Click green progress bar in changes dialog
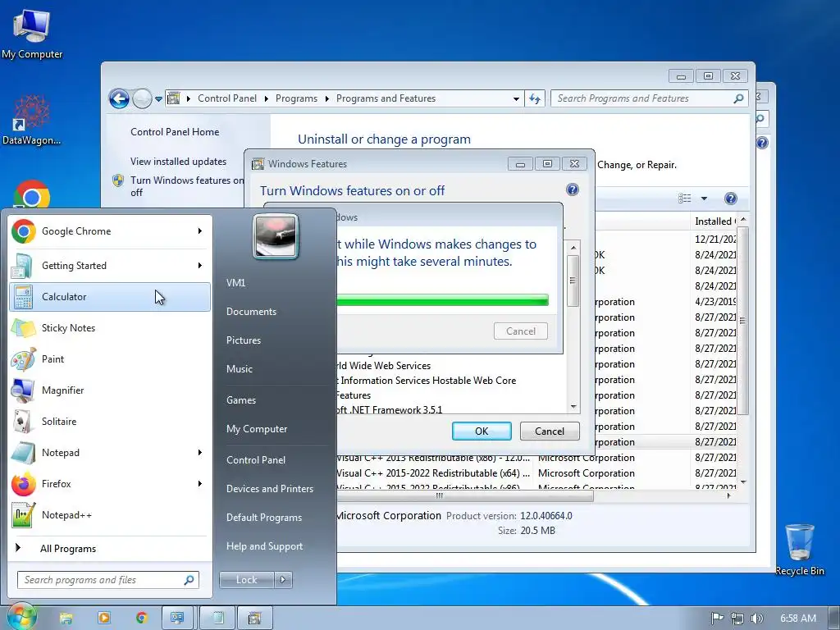The height and width of the screenshot is (630, 840). pos(442,299)
